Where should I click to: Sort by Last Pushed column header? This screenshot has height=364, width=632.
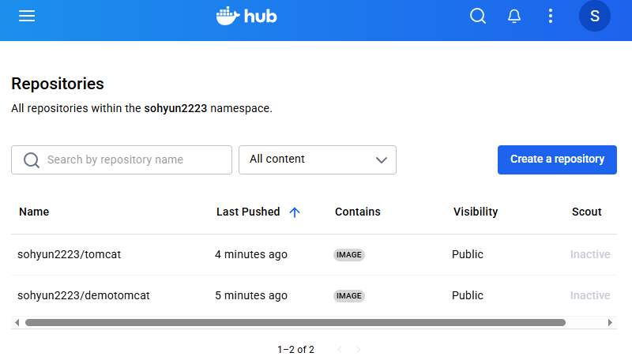tap(248, 212)
